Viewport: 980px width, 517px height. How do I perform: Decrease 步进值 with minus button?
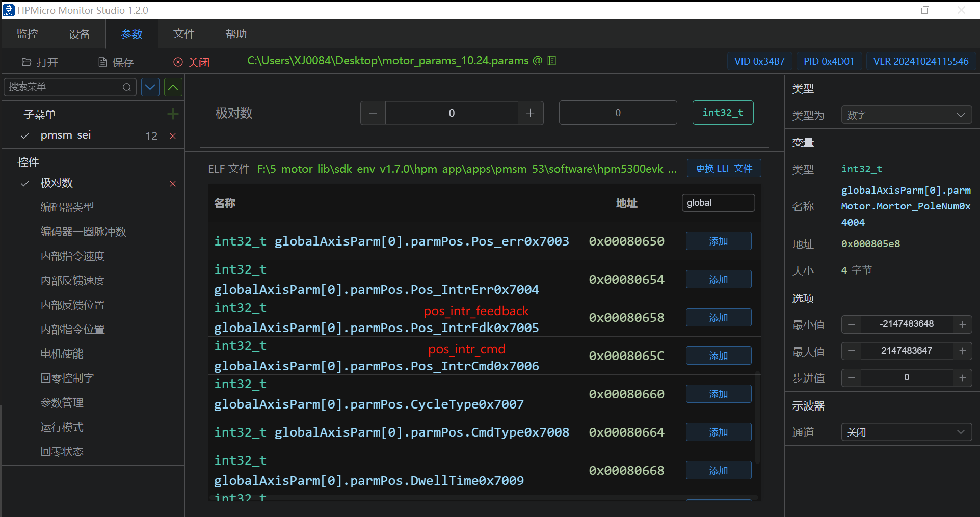coord(852,378)
